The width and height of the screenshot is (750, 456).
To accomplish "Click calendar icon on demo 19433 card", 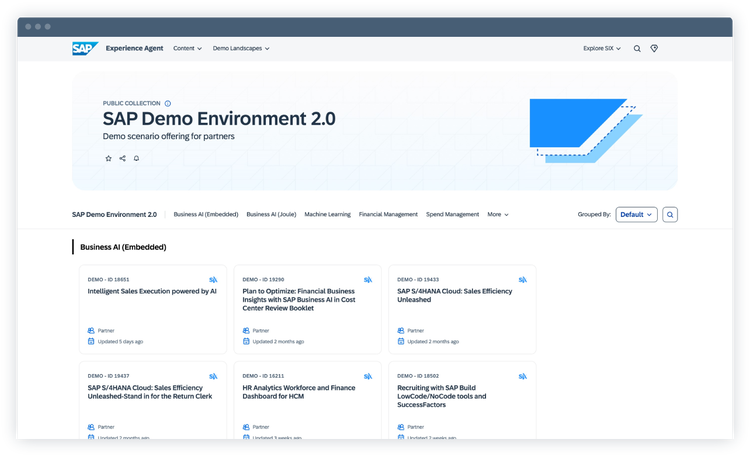I will click(401, 341).
